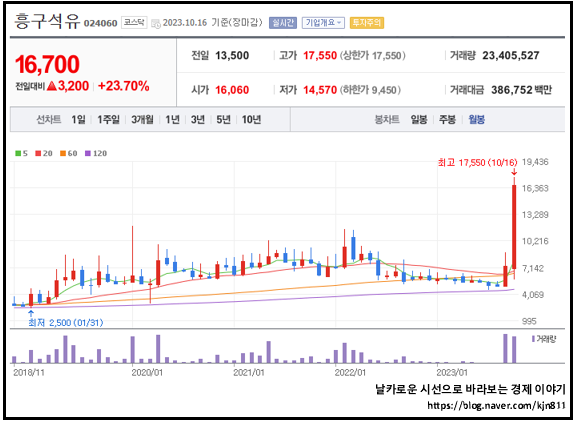Click the stock code 024060
The height and width of the screenshot is (424, 574).
click(101, 23)
